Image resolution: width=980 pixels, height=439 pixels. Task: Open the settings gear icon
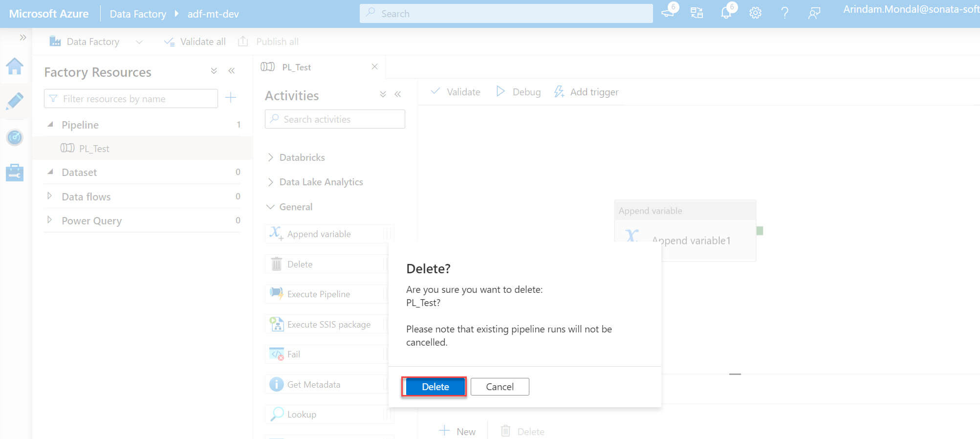pyautogui.click(x=756, y=13)
